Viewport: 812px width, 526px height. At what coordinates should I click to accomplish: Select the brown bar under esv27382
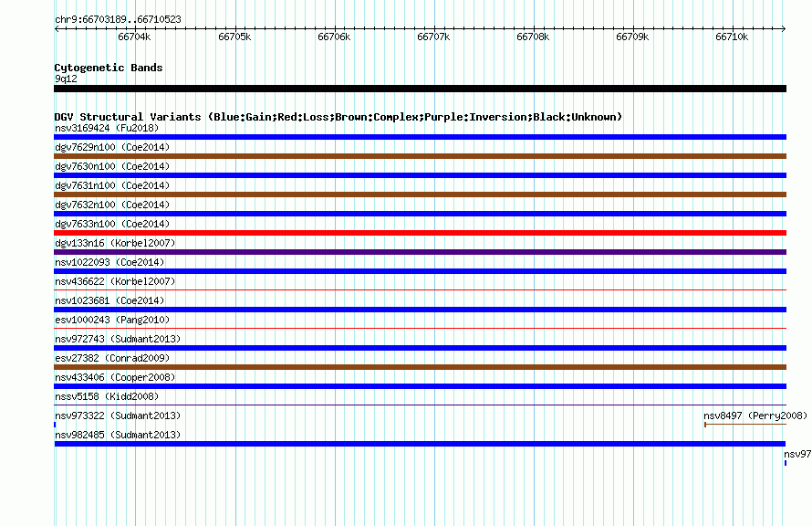tap(420, 367)
